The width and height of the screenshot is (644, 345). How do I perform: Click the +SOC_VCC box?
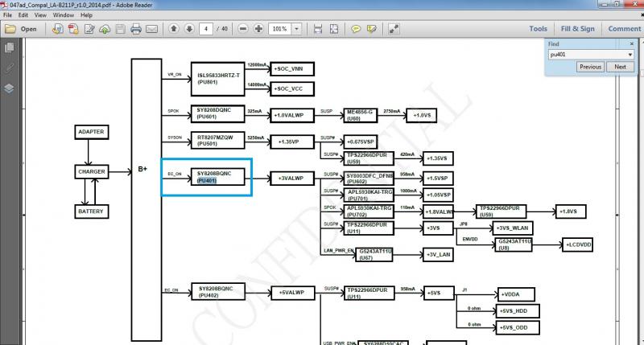292,88
